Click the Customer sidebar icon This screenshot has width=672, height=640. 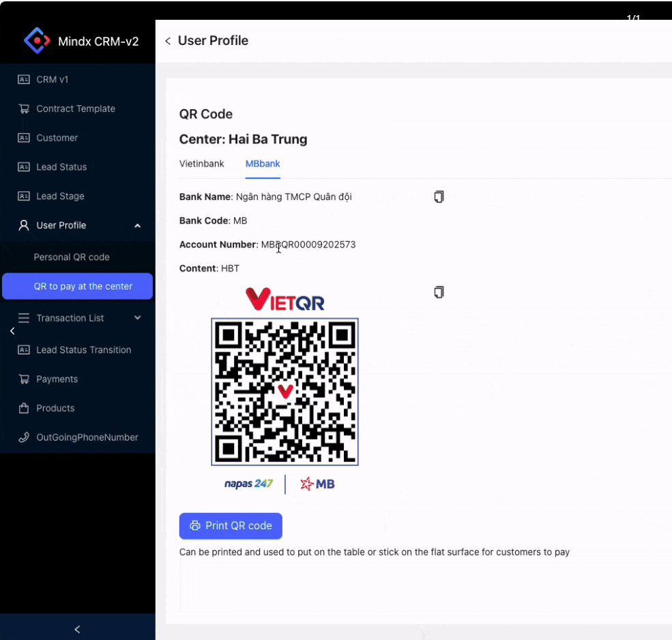pos(24,138)
